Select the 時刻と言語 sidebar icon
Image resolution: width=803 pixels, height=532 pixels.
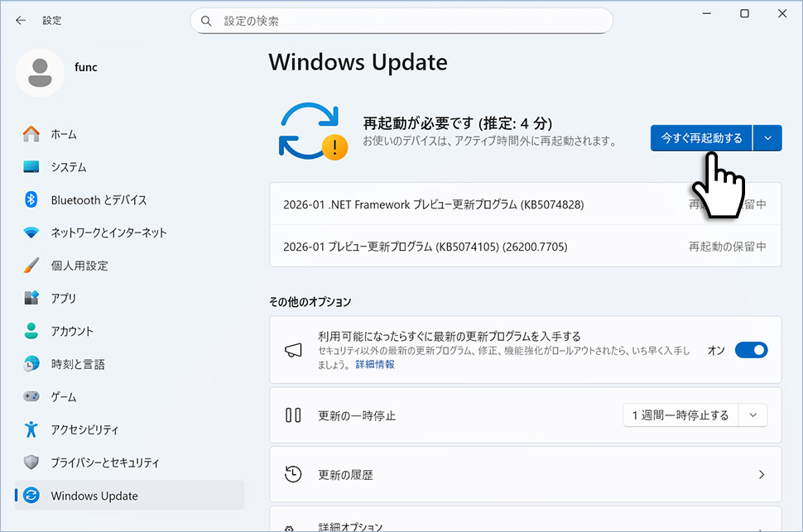[31, 364]
